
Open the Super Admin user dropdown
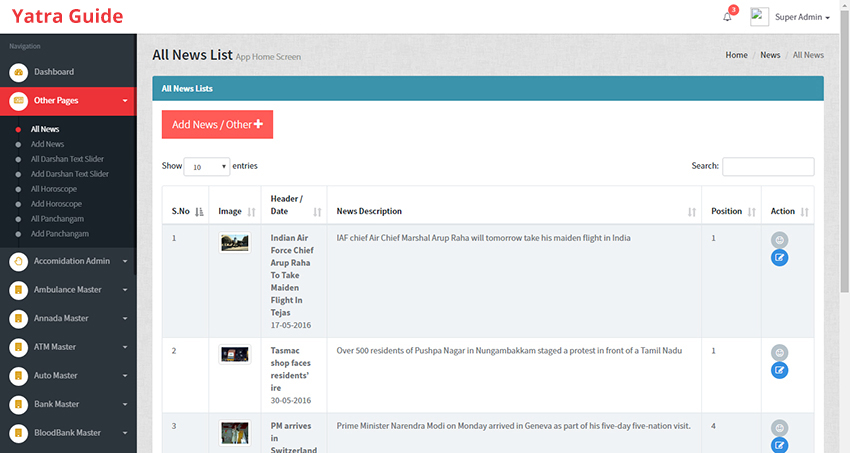(x=802, y=17)
